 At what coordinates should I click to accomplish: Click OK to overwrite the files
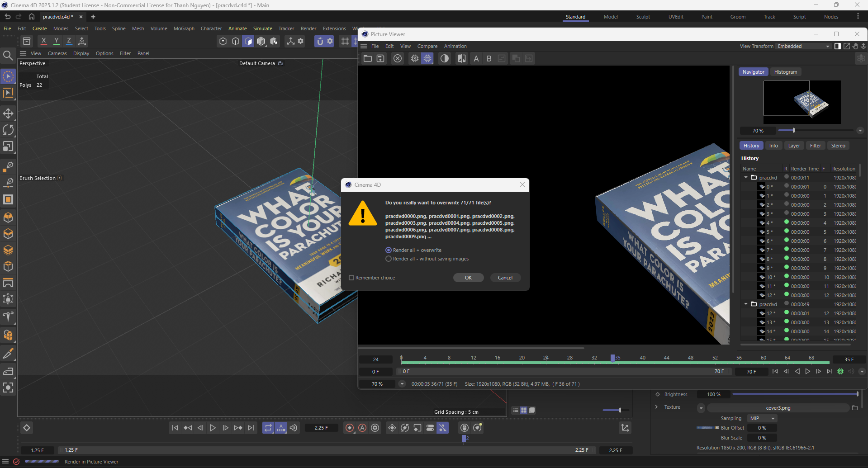pyautogui.click(x=468, y=277)
